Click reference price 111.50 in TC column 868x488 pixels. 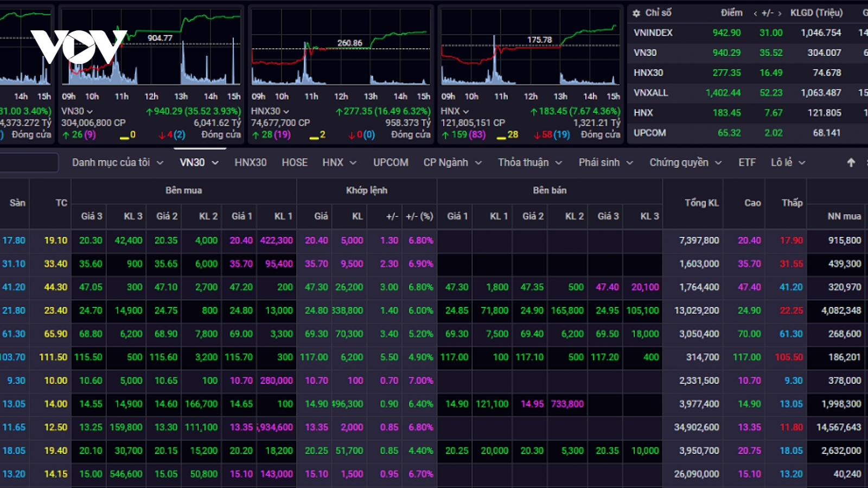[53, 357]
